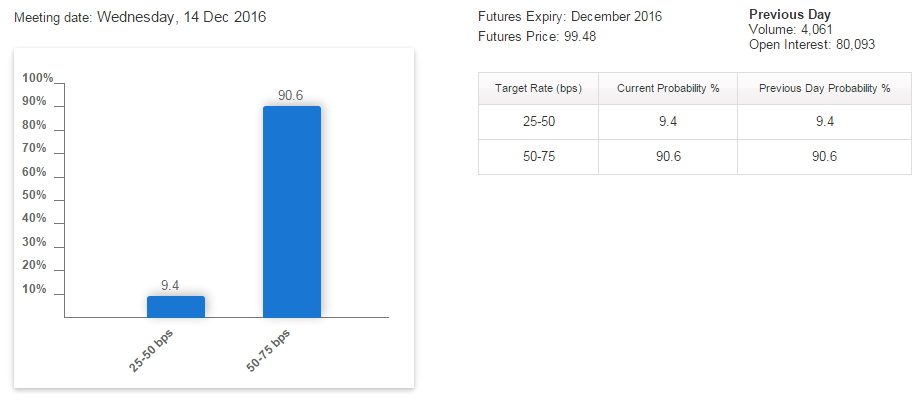This screenshot has width=920, height=403.
Task: Select current probability cell in 50-75 row
Action: (668, 157)
